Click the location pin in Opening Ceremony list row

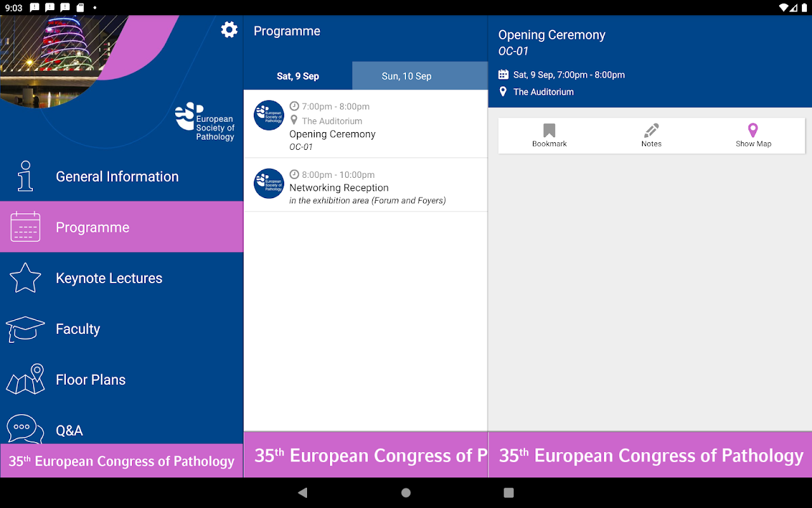pyautogui.click(x=294, y=120)
